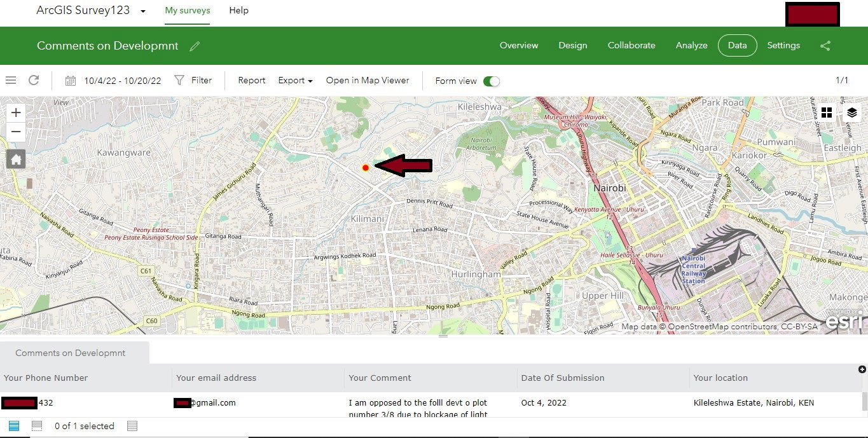Edit the survey title with pencil icon

[195, 46]
